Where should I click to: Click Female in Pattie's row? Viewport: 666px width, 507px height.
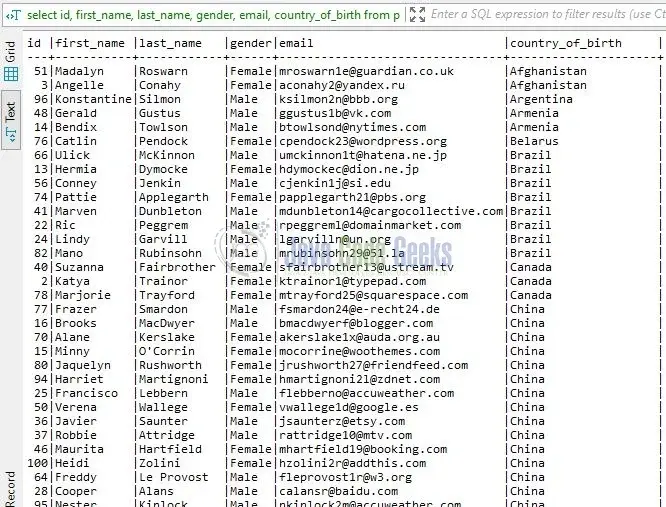pos(251,197)
